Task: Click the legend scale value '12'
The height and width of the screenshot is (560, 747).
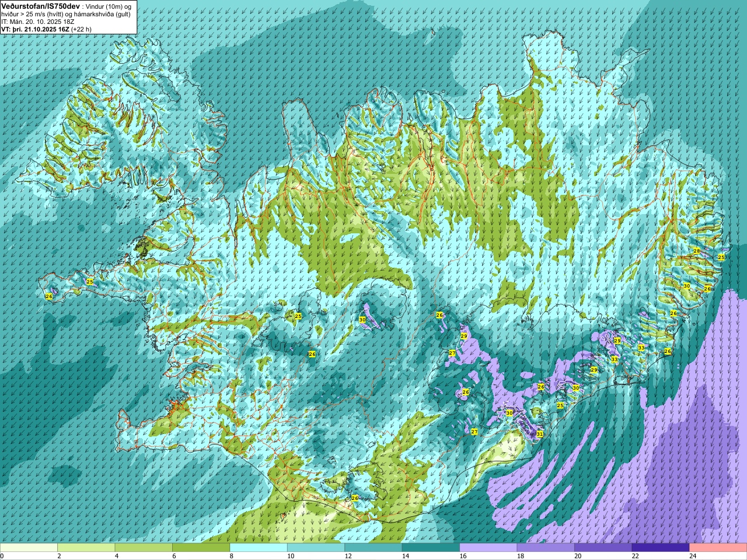Action: pos(348,556)
